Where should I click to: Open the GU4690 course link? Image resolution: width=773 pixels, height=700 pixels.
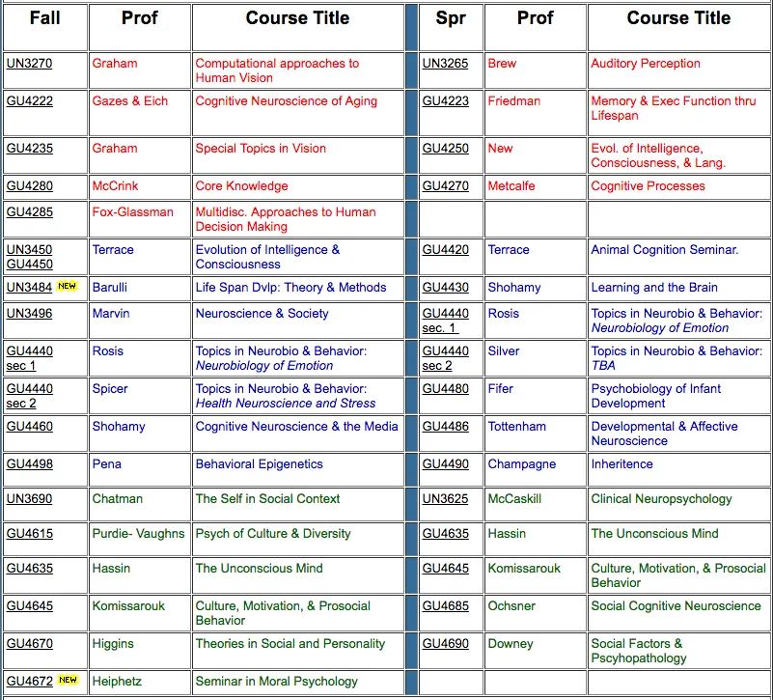445,644
